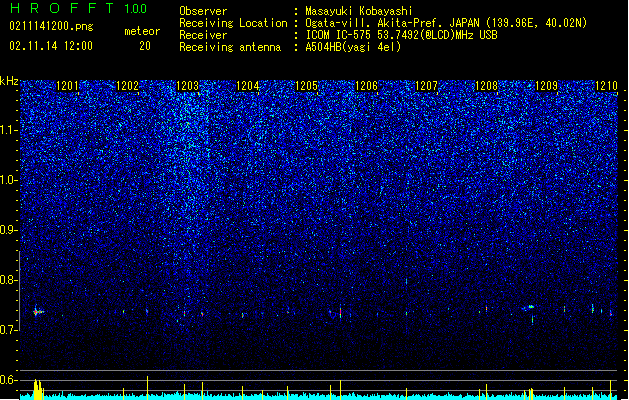Viewport: 629px width, 400px height.
Task: Click the tall yellow intensity peak at far left
Action: 38,389
